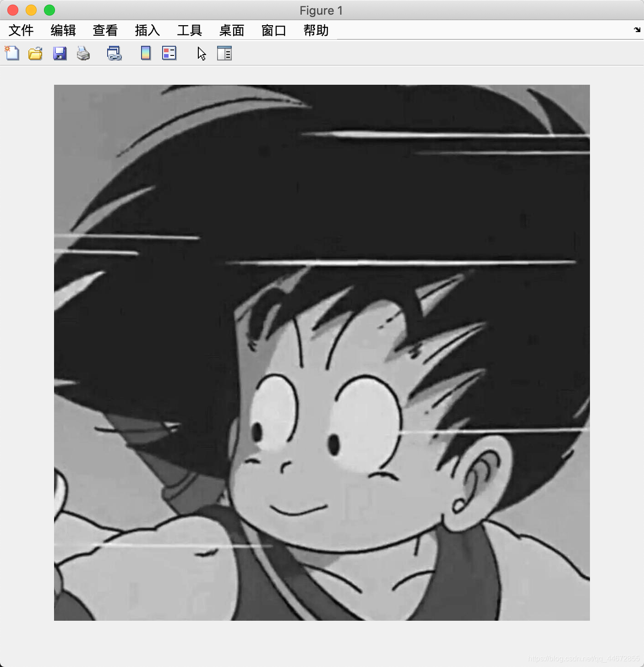Close the Figure 1 window
This screenshot has width=644, height=667.
point(13,10)
